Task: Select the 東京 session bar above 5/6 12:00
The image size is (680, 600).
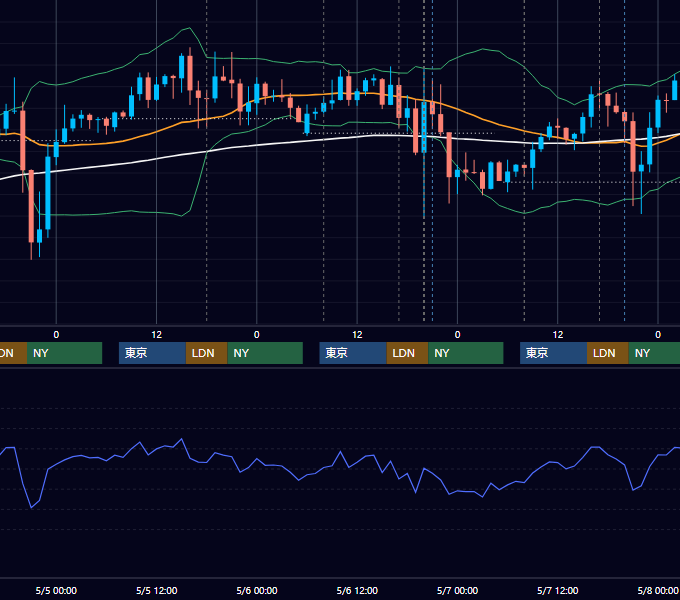Action: point(353,353)
